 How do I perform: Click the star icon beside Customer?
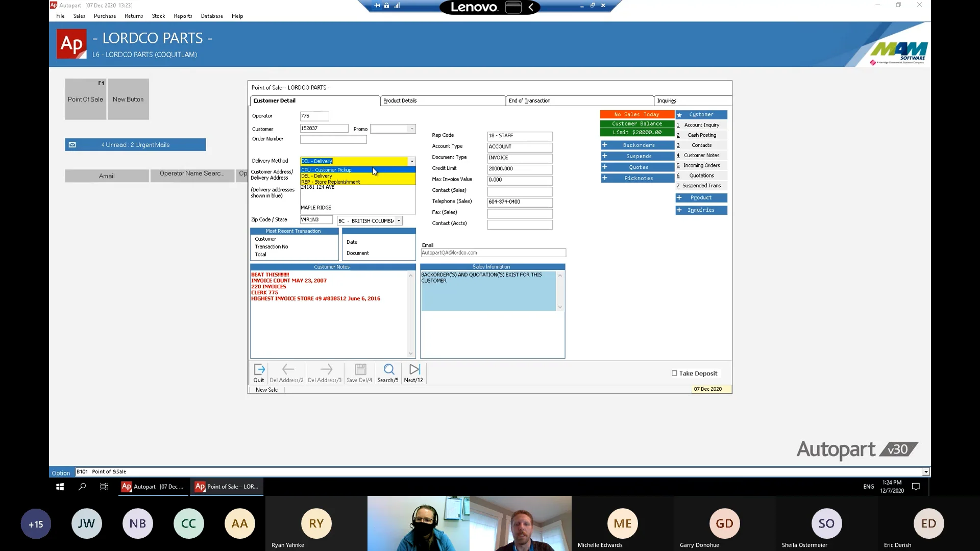pos(679,115)
